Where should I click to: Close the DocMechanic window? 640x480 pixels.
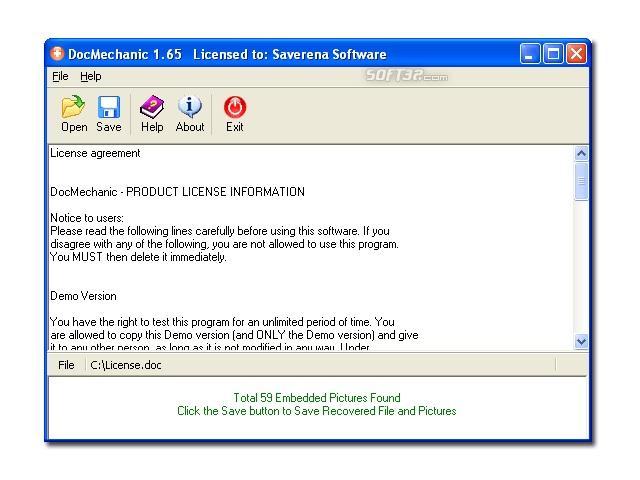(576, 53)
